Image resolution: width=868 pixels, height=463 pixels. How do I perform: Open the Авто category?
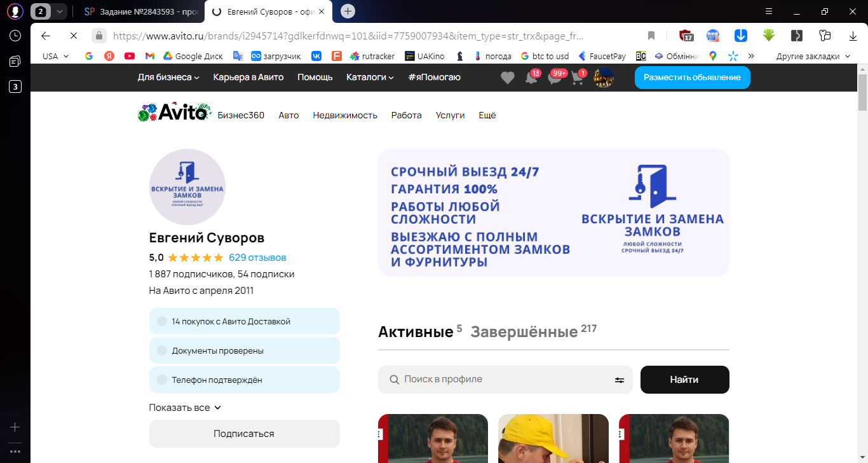(x=288, y=115)
